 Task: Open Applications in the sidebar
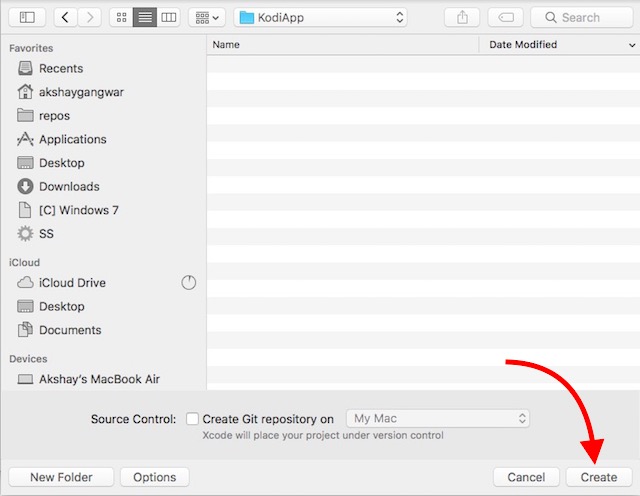click(x=104, y=140)
